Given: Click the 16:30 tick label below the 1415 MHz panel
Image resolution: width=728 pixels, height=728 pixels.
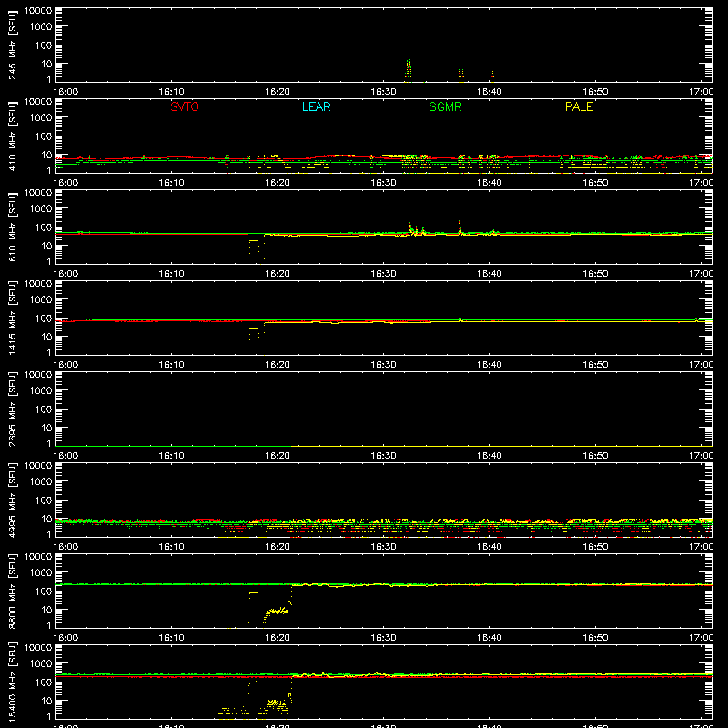Looking at the screenshot, I should (x=383, y=365).
